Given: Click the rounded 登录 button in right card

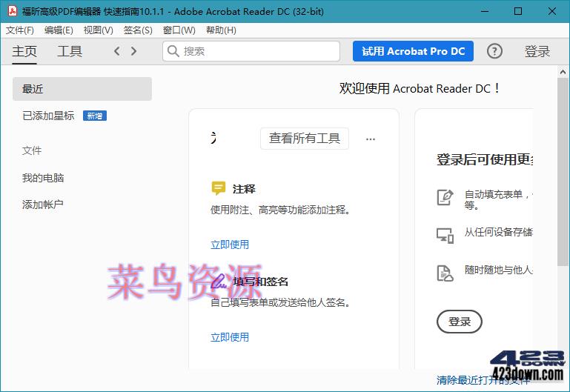Looking at the screenshot, I should [x=460, y=322].
